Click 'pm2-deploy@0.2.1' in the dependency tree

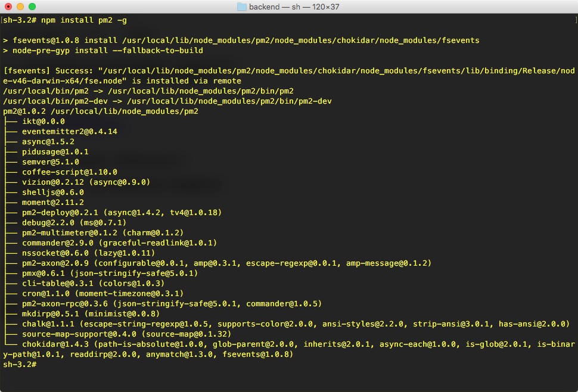click(x=60, y=213)
